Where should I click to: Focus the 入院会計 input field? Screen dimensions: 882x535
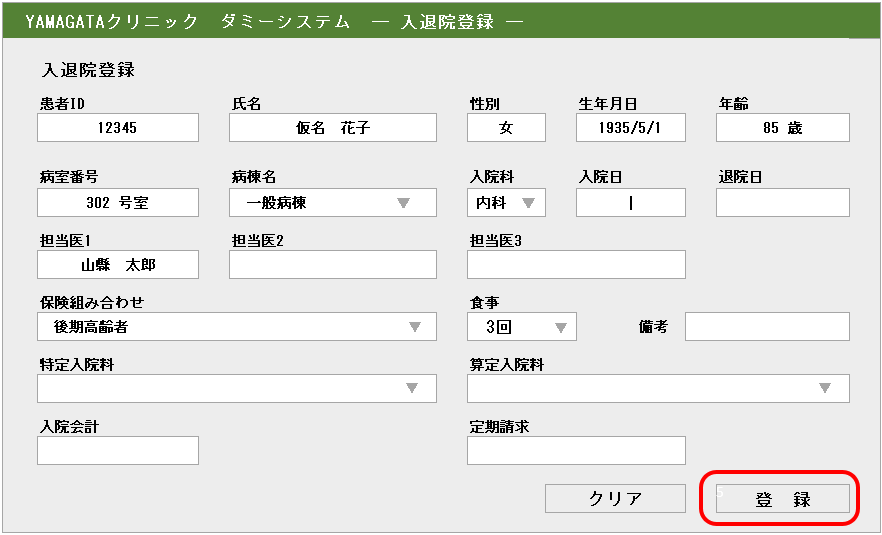coord(118,451)
